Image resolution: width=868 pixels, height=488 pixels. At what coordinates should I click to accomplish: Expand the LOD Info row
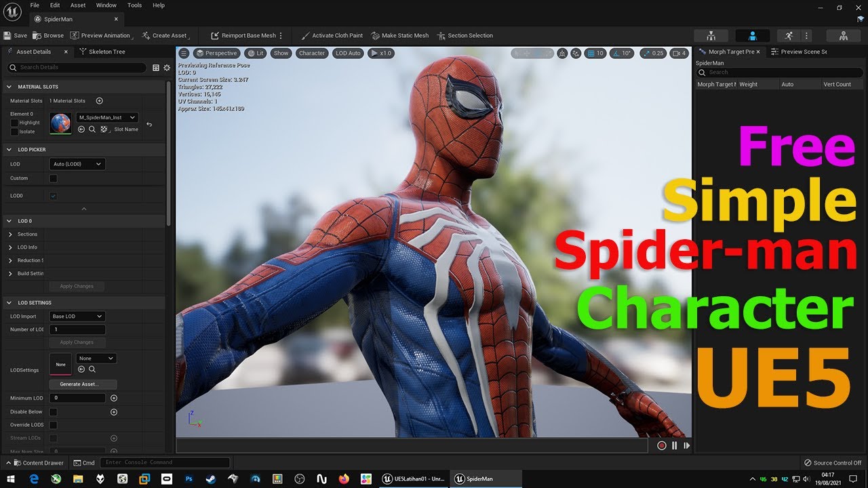tap(10, 247)
